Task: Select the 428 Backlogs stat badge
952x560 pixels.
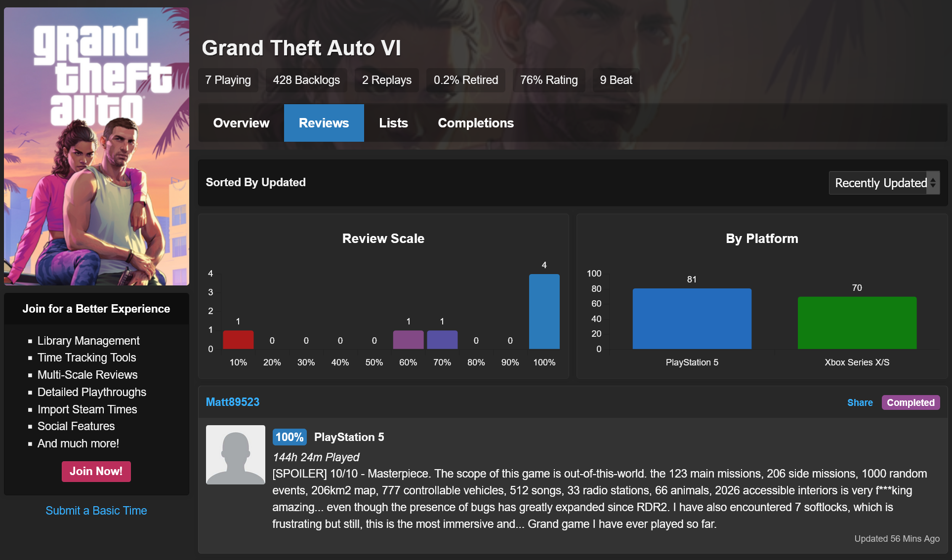Action: [306, 80]
